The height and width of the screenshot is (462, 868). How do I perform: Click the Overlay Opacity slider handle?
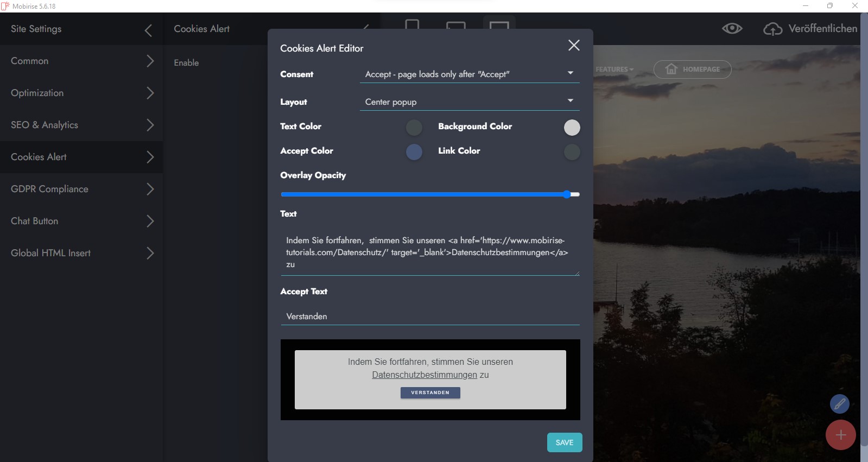click(567, 194)
